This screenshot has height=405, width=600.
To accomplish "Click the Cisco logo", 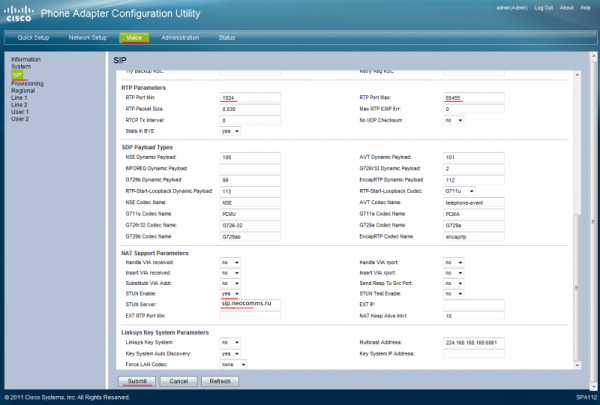I will pyautogui.click(x=19, y=13).
